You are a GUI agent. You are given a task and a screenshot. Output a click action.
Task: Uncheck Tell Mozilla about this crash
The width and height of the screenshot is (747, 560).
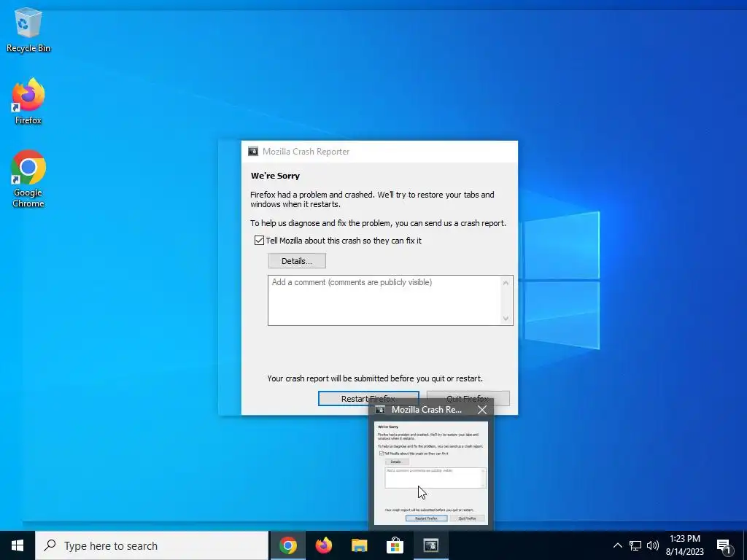(x=259, y=241)
